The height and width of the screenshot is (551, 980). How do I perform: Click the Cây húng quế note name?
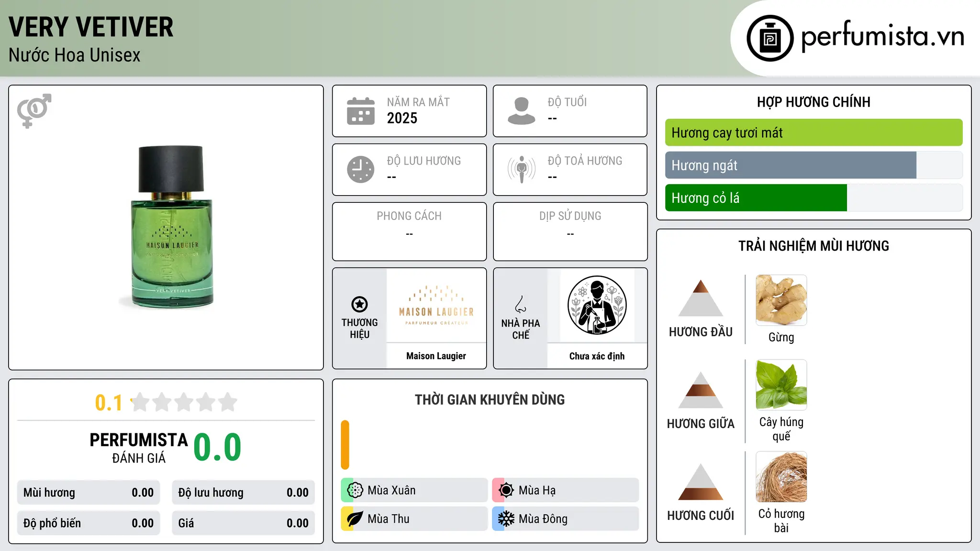[781, 429]
